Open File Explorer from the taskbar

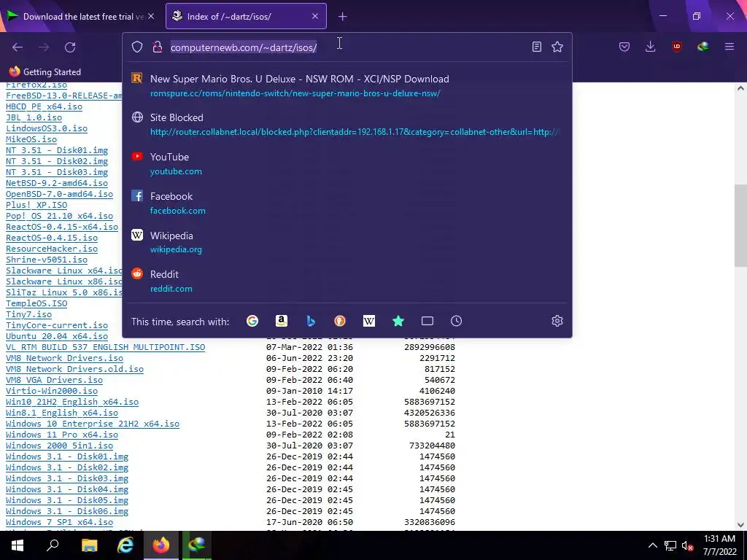coord(89,545)
